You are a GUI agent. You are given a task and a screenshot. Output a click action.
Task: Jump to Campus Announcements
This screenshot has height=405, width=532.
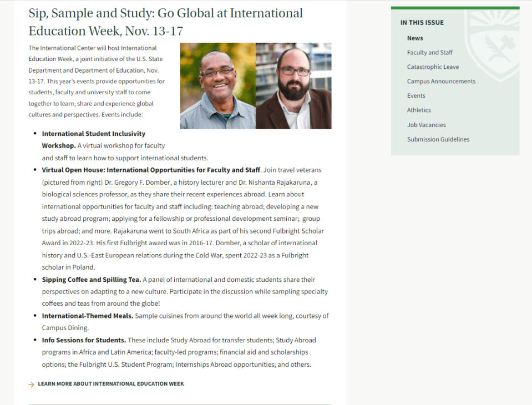point(441,82)
